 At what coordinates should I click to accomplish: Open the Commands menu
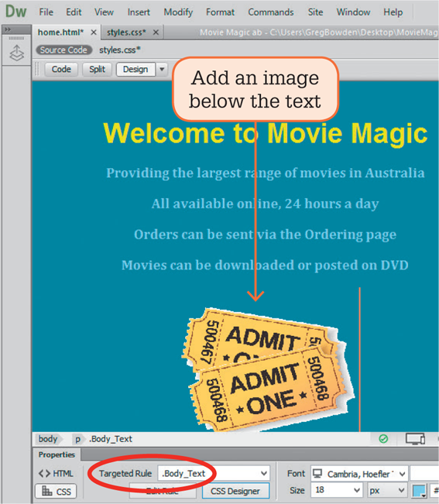[x=270, y=12]
